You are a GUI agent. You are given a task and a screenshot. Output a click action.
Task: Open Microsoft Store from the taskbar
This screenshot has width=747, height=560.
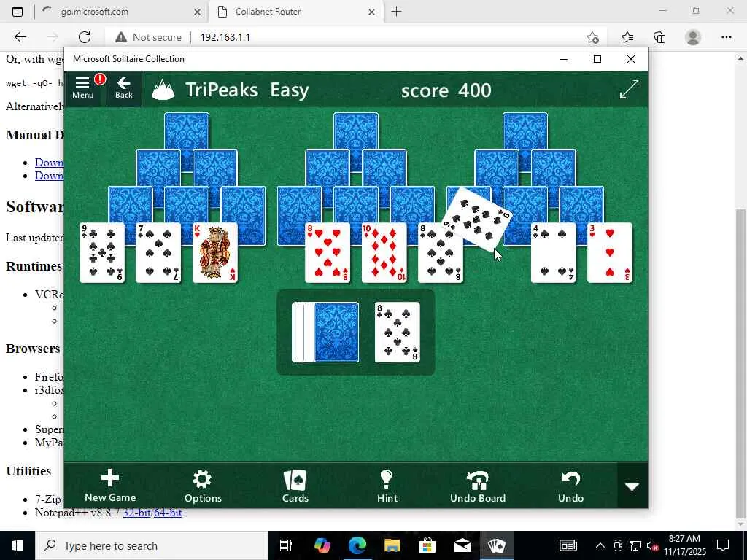click(427, 545)
